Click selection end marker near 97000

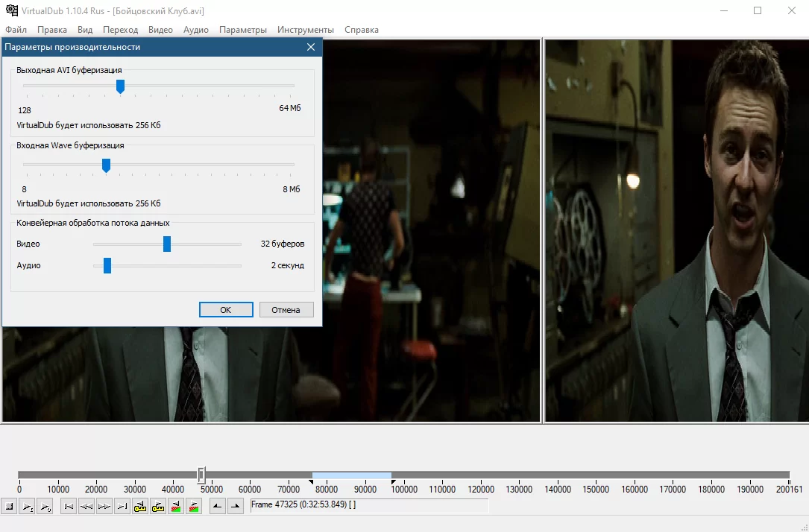[x=393, y=482]
